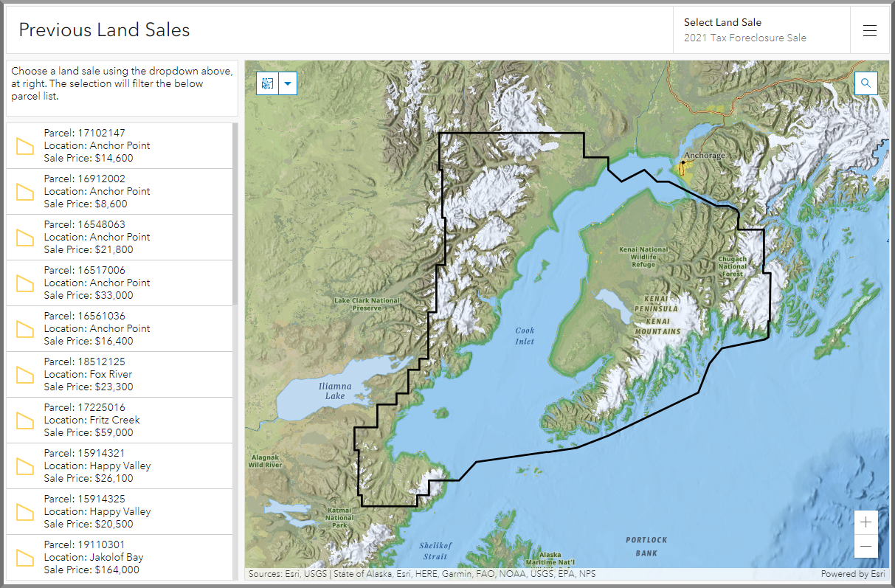Click parcel icon for 17102147
Image resolution: width=895 pixels, height=588 pixels.
(26, 146)
